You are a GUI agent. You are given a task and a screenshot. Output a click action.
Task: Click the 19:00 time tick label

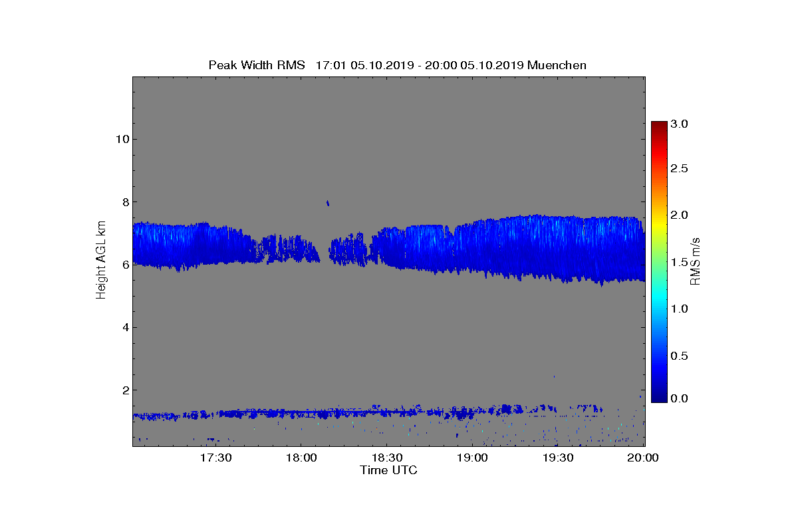pyautogui.click(x=472, y=458)
